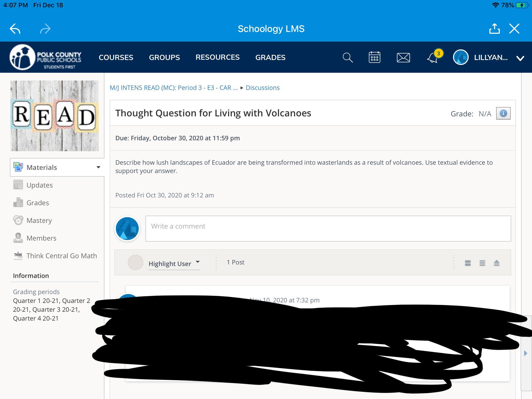The height and width of the screenshot is (399, 532).
Task: Click Polk County Public Schools logo
Action: (45, 57)
